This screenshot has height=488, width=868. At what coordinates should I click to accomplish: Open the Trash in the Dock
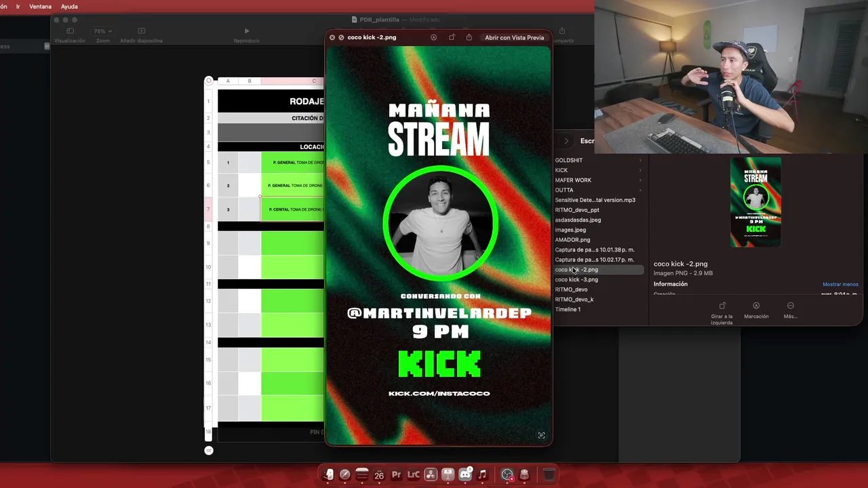tap(549, 474)
